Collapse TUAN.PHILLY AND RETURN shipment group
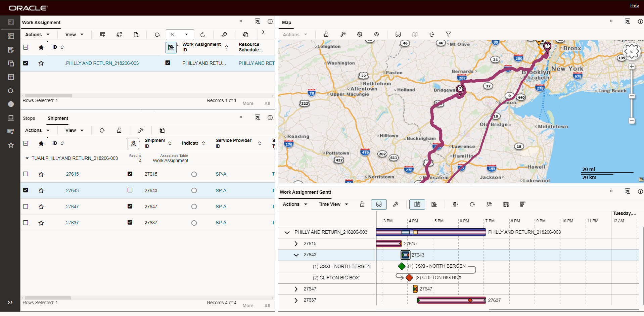This screenshot has height=316, width=644. [27, 158]
